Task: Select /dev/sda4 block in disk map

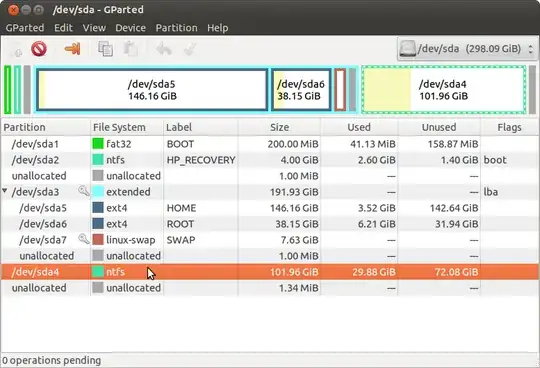Action: click(444, 90)
